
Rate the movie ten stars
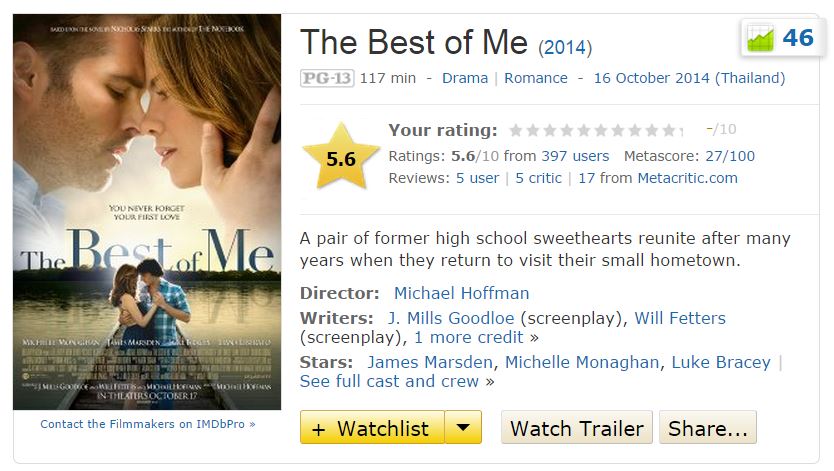[668, 130]
